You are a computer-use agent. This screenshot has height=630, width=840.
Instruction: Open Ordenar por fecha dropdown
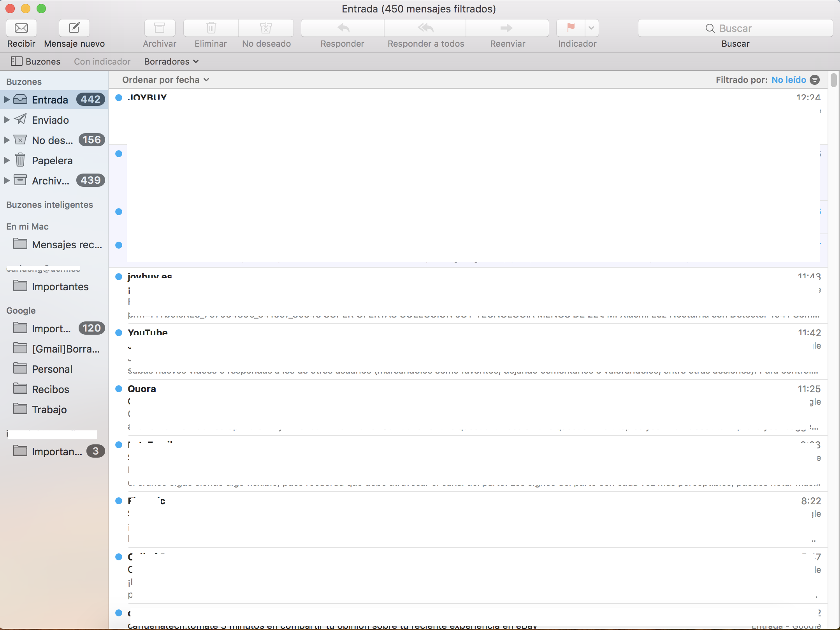[x=165, y=80]
